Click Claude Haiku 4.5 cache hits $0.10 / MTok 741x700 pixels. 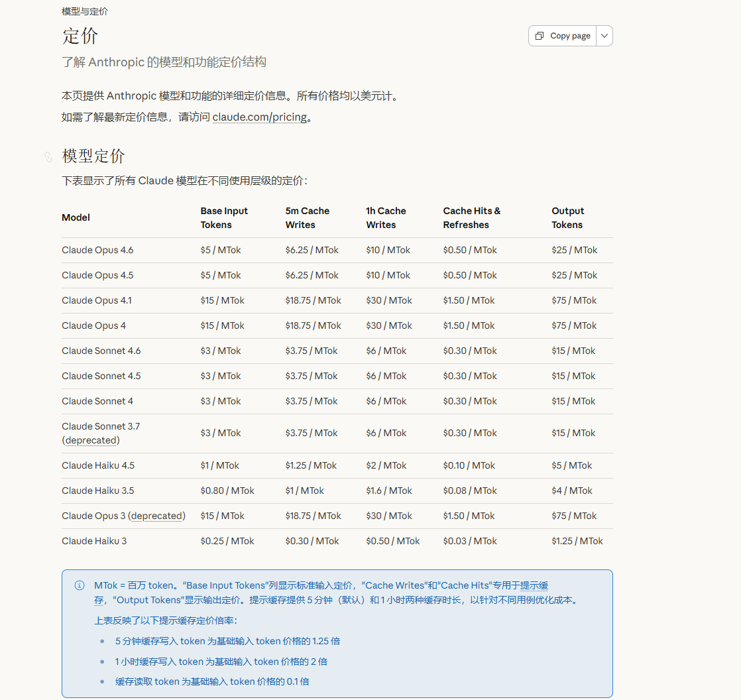pyautogui.click(x=469, y=465)
